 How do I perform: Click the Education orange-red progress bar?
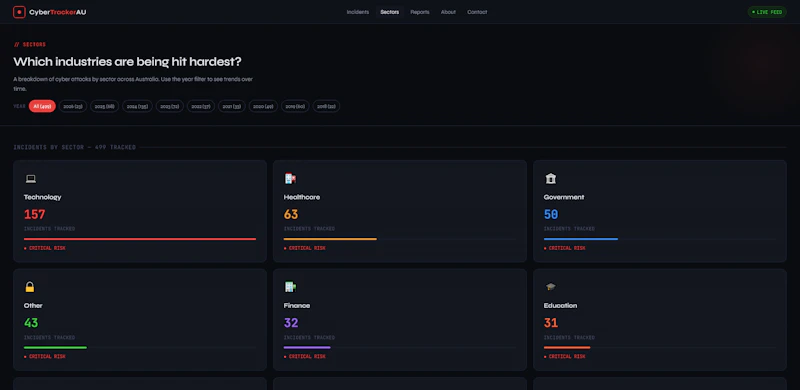[567, 348]
